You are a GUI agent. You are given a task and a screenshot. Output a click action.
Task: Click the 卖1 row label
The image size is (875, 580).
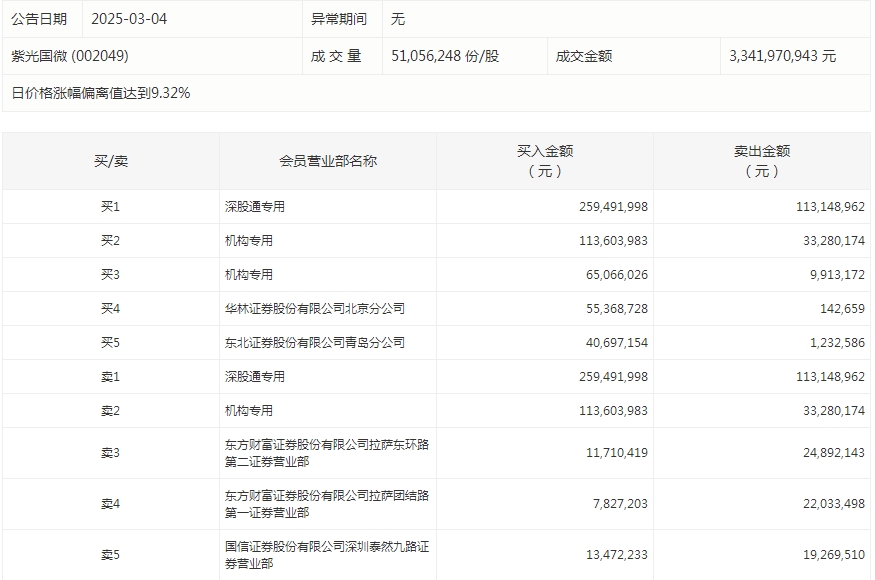click(110, 377)
